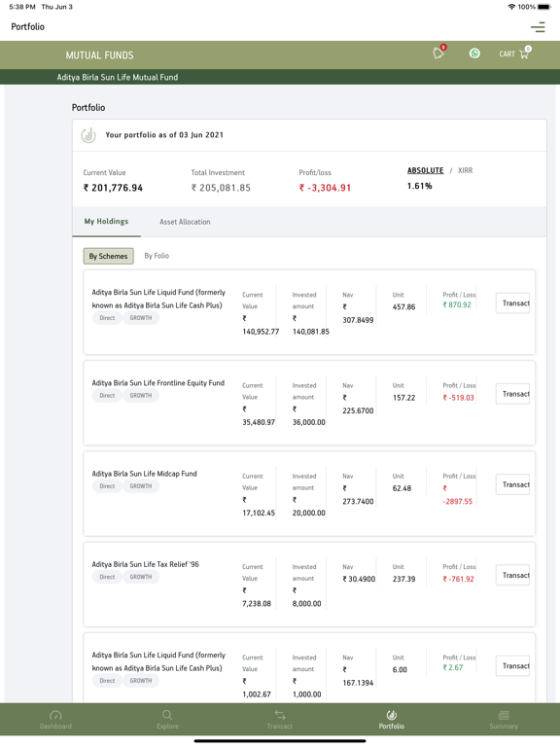Open Explore search in bottom bar
Screen dimensions: 560x747
(x=167, y=720)
